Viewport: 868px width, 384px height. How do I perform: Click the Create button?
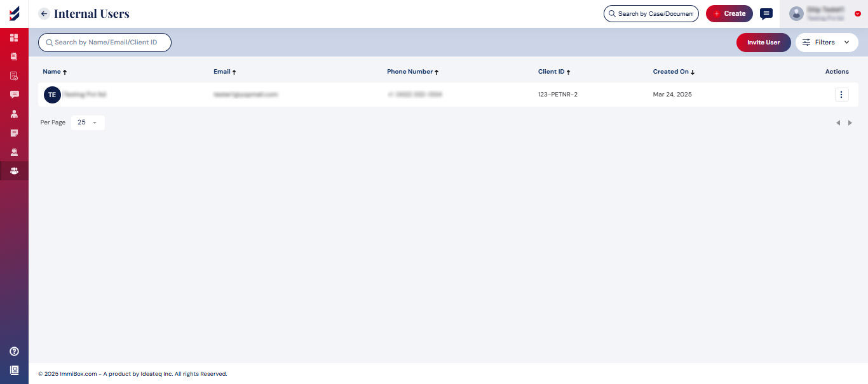pyautogui.click(x=729, y=13)
